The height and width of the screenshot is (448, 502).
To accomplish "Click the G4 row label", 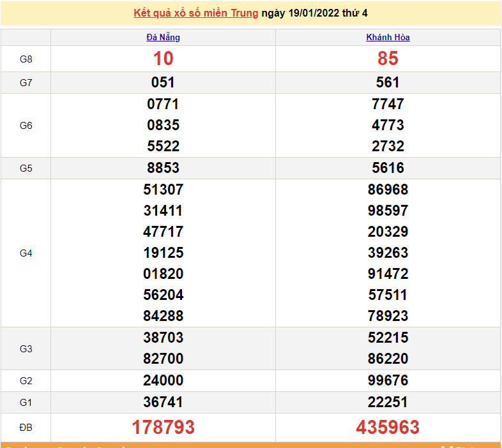I will pos(26,253).
